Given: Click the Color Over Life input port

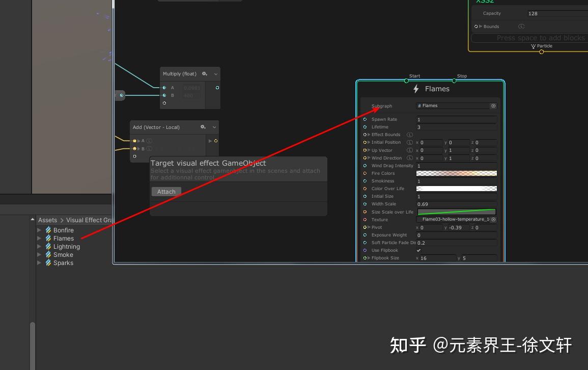Looking at the screenshot, I should [365, 189].
